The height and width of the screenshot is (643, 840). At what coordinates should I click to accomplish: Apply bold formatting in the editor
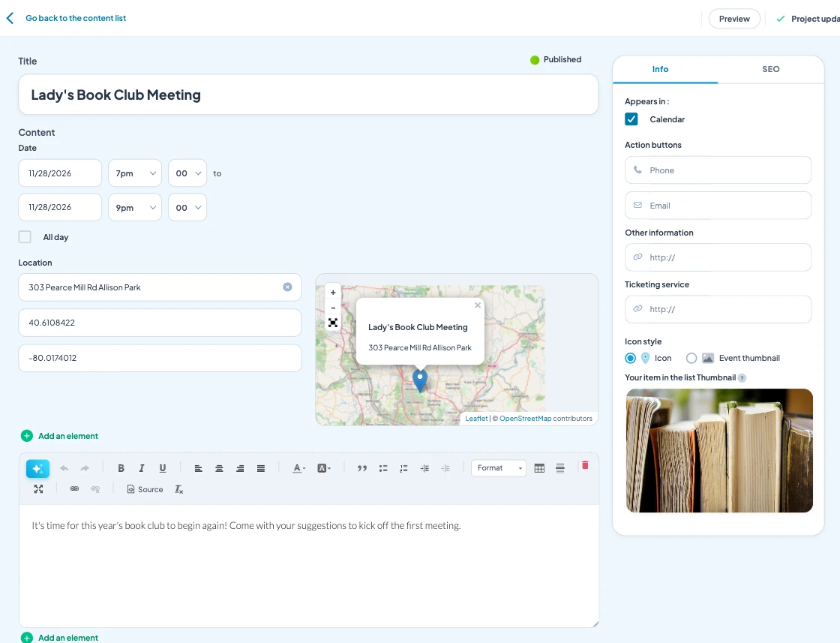point(121,468)
